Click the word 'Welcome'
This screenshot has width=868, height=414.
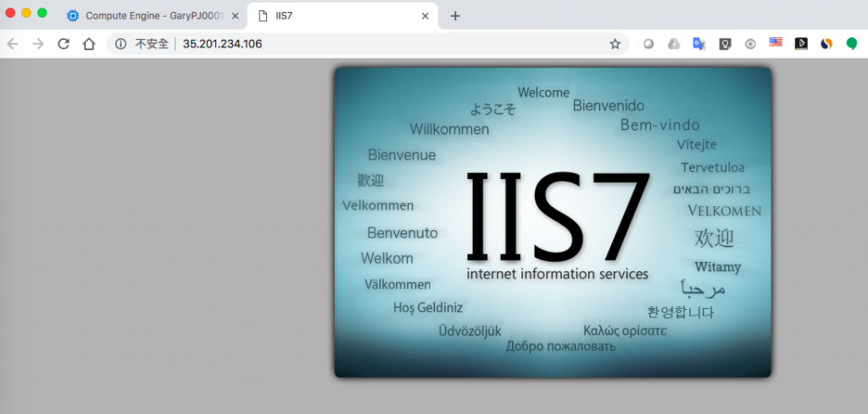543,92
